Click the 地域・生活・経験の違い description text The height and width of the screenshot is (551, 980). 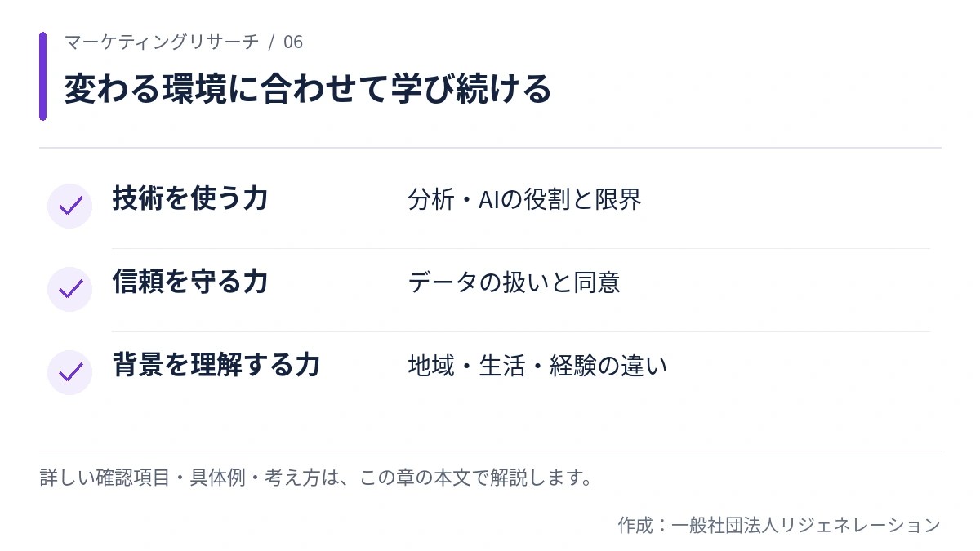(x=537, y=367)
